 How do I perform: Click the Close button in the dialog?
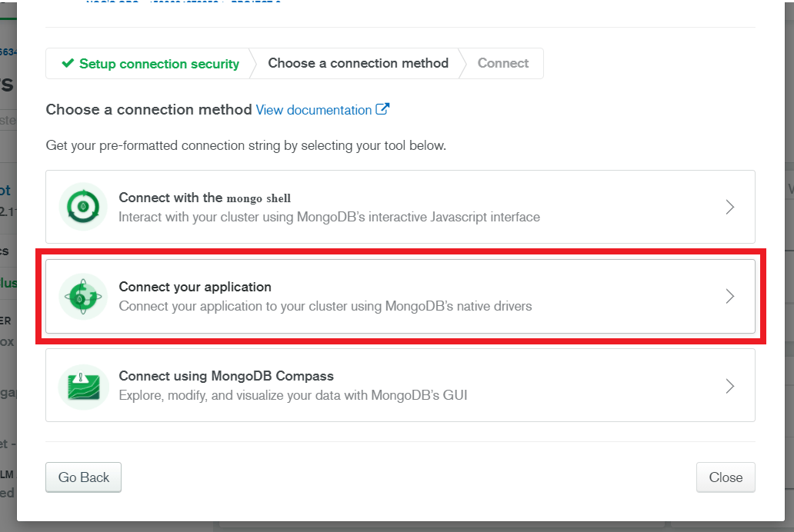tap(725, 477)
